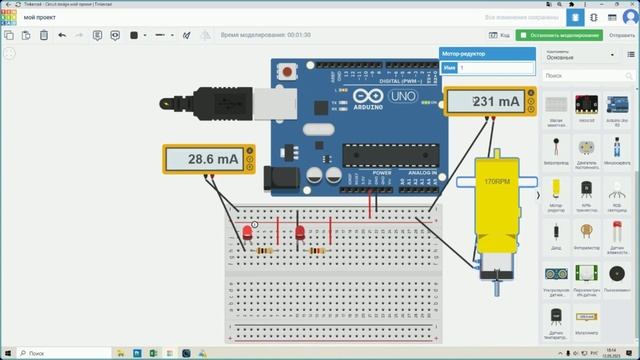Select the RGB LED component
This screenshot has height=360, width=640.
[x=617, y=195]
